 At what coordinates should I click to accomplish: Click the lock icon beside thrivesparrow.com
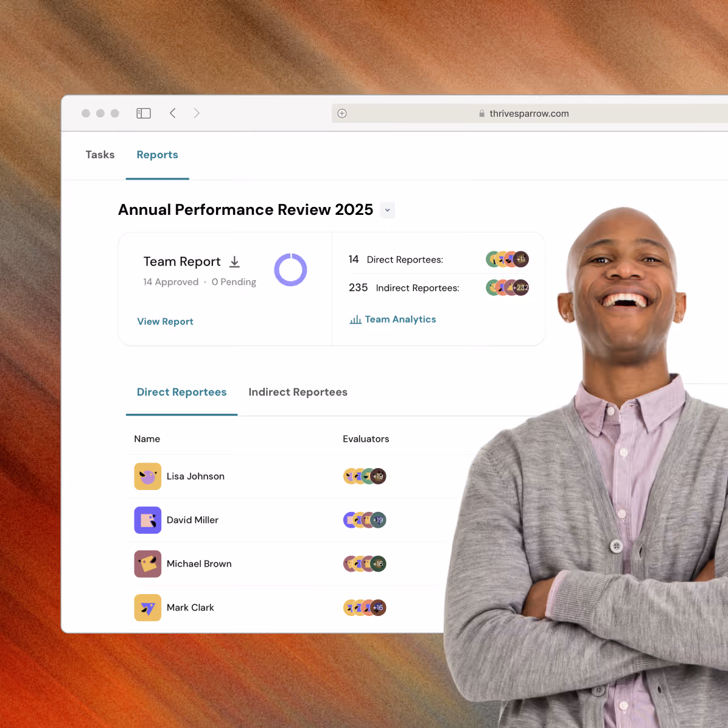point(482,114)
